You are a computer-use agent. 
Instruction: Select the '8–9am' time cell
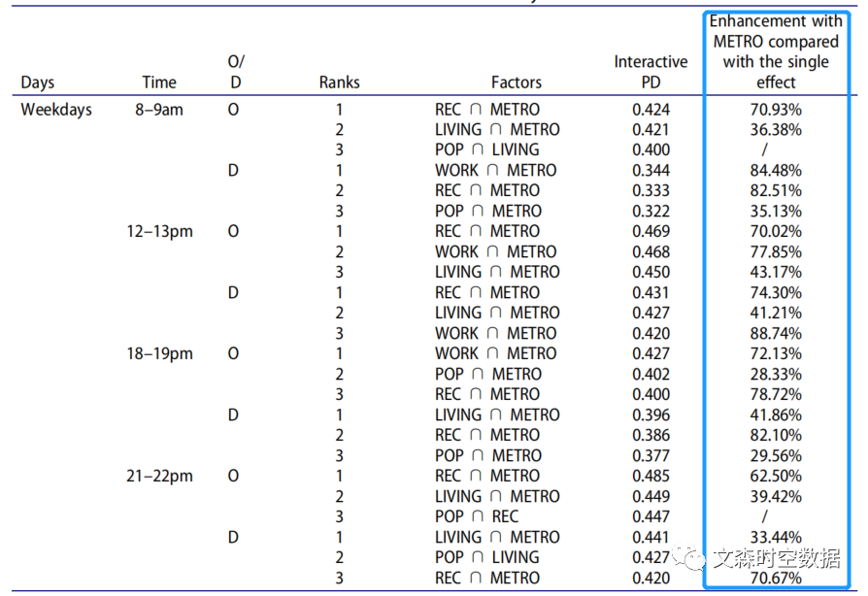pos(159,110)
